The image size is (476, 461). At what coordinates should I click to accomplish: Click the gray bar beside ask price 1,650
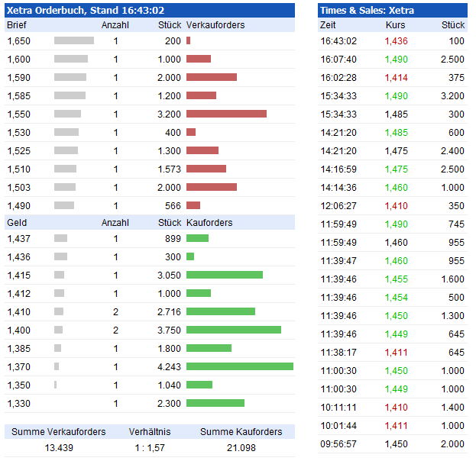tap(73, 40)
